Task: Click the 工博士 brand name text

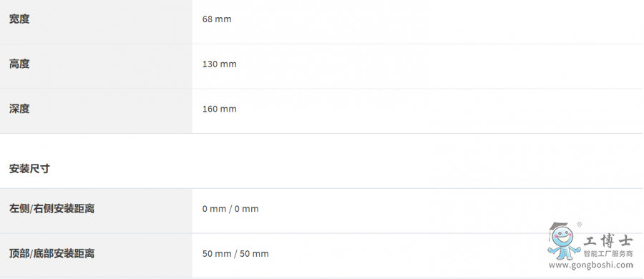Action: 610,243
